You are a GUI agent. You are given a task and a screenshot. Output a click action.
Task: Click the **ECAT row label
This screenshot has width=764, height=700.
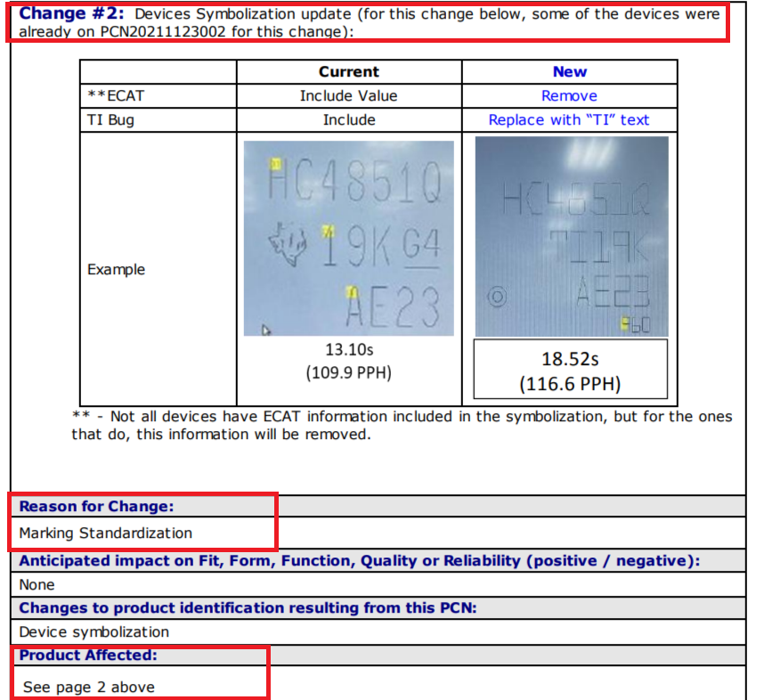116,95
